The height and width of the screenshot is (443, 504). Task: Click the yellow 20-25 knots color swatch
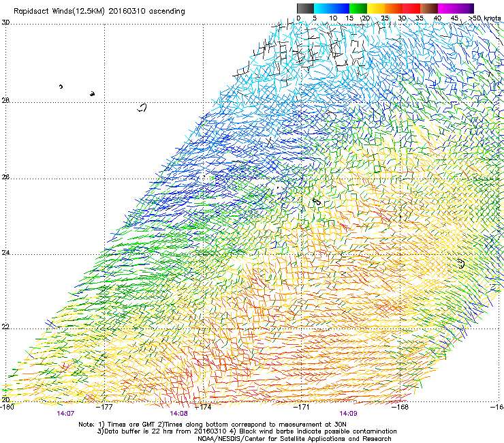pyautogui.click(x=376, y=8)
